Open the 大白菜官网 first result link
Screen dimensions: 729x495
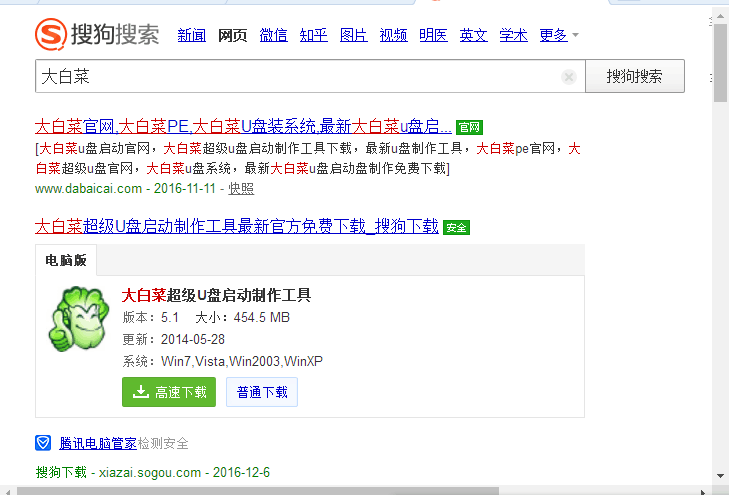coord(243,126)
